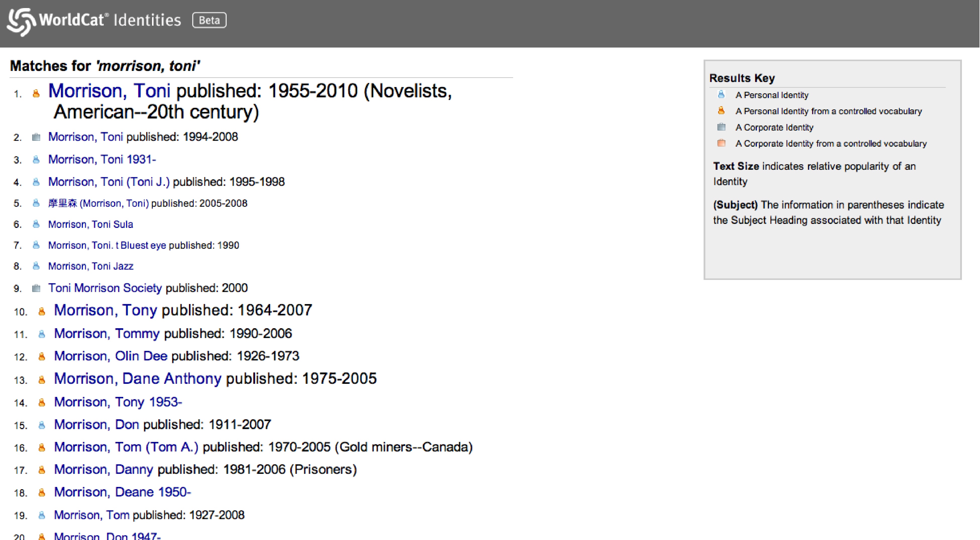Select the 'Results Key' heading text
Viewport: 980px width, 540px height.
pos(742,78)
